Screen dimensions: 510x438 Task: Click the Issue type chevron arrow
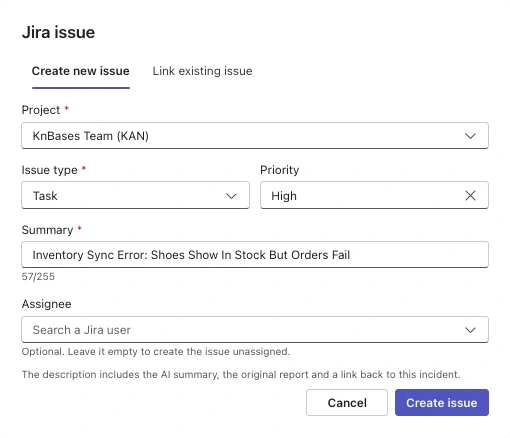231,196
